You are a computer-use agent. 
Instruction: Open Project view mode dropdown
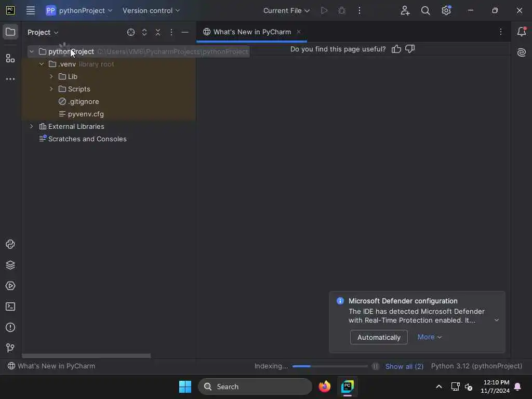[43, 32]
